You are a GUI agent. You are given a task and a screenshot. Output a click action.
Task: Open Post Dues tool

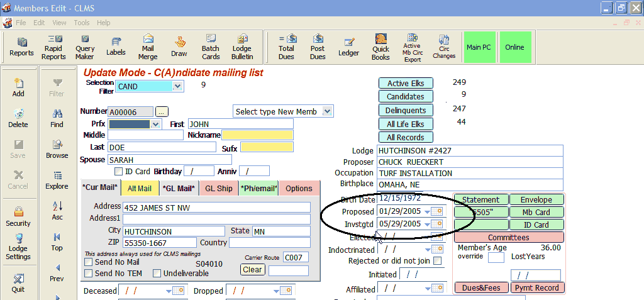click(318, 47)
